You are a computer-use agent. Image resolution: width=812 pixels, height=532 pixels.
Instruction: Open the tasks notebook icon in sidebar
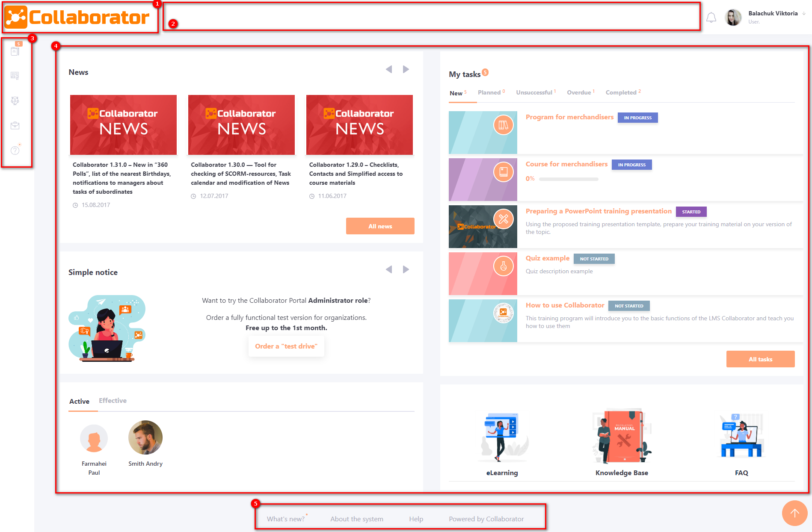click(x=15, y=51)
